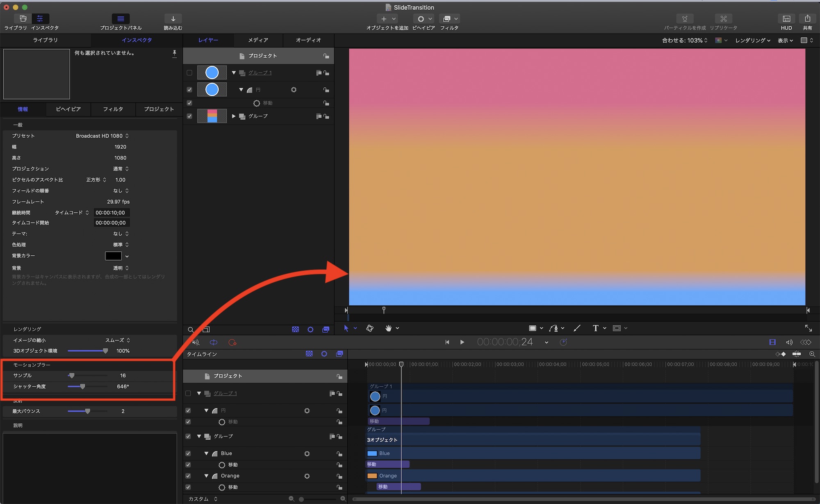Click the 読み込む import icon
Image resolution: width=820 pixels, height=504 pixels.
pos(173,19)
